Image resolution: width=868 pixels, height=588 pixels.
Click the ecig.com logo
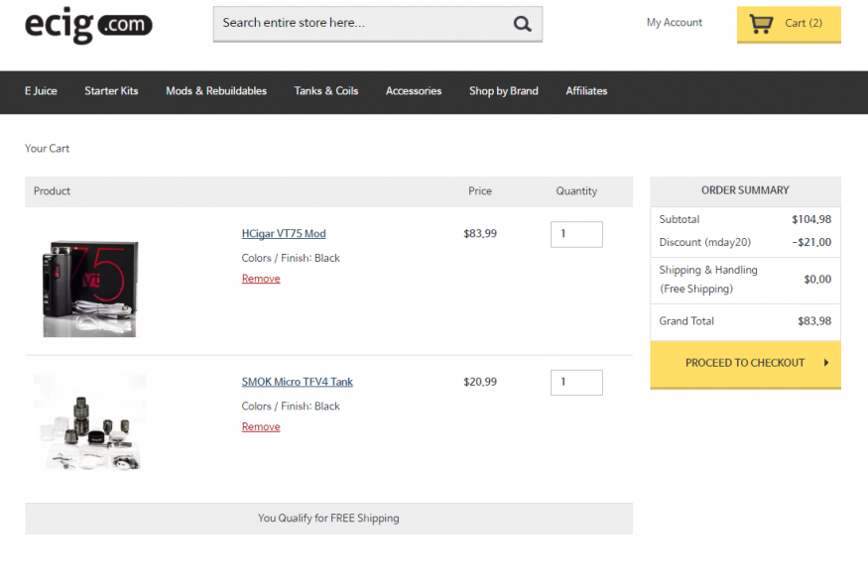(88, 25)
